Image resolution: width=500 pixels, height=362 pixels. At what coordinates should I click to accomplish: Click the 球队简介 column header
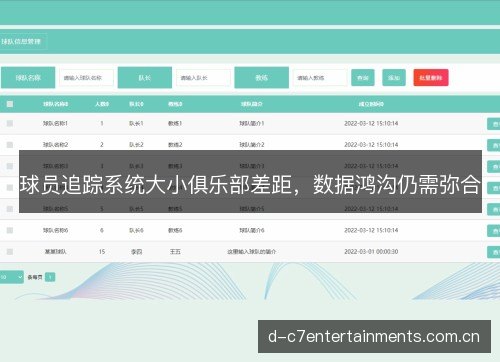click(x=252, y=104)
